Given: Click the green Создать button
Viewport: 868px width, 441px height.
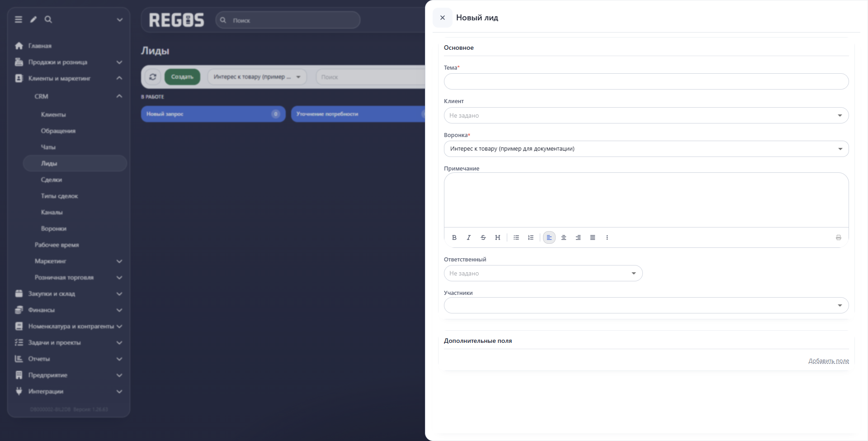Looking at the screenshot, I should 182,77.
